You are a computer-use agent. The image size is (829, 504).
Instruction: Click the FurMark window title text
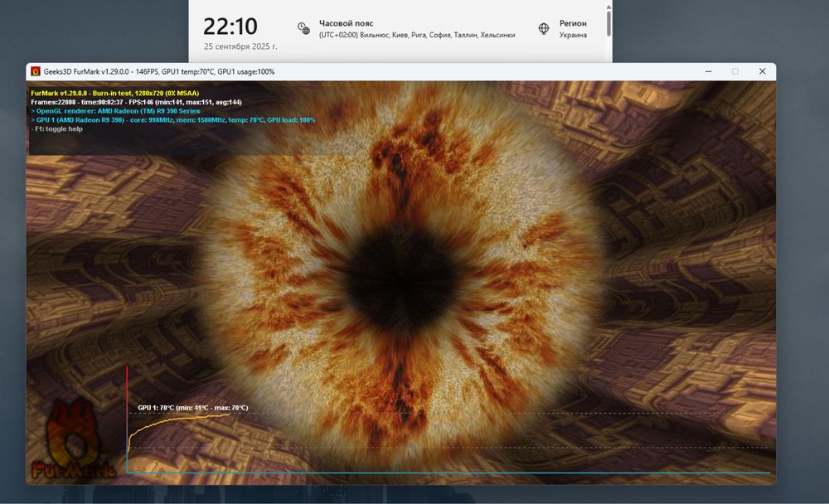pyautogui.click(x=159, y=71)
